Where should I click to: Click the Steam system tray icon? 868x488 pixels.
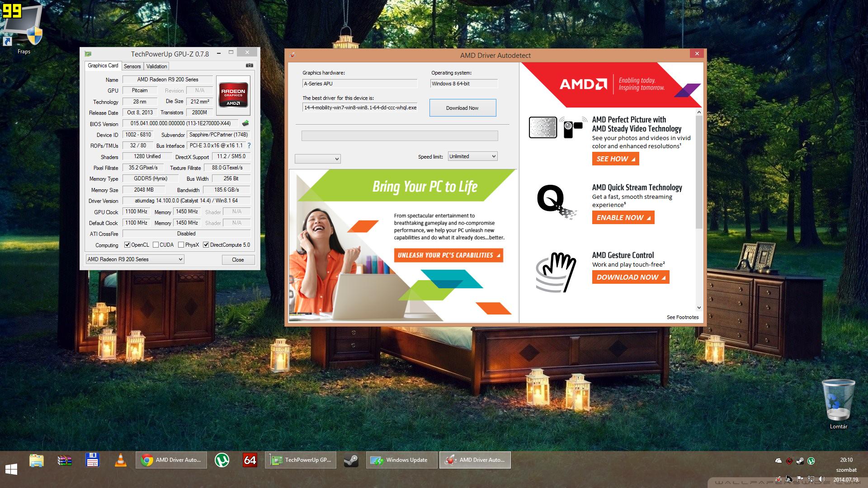(800, 461)
